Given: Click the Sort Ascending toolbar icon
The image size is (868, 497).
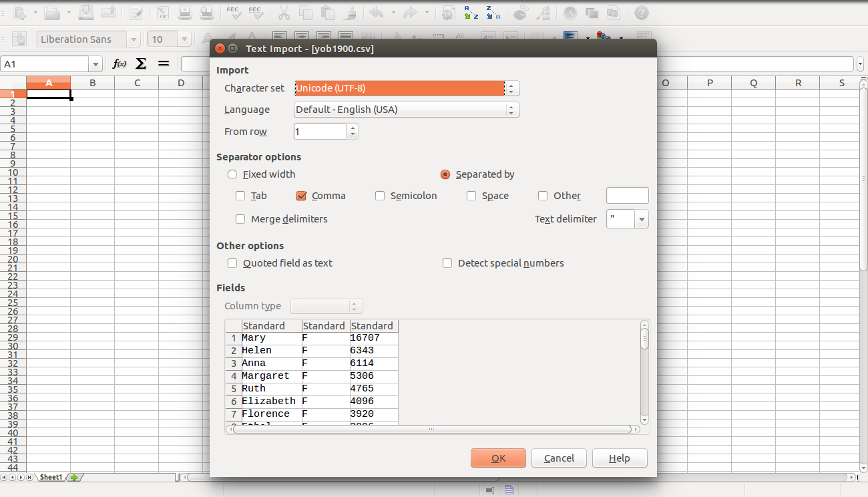Looking at the screenshot, I should (x=471, y=13).
